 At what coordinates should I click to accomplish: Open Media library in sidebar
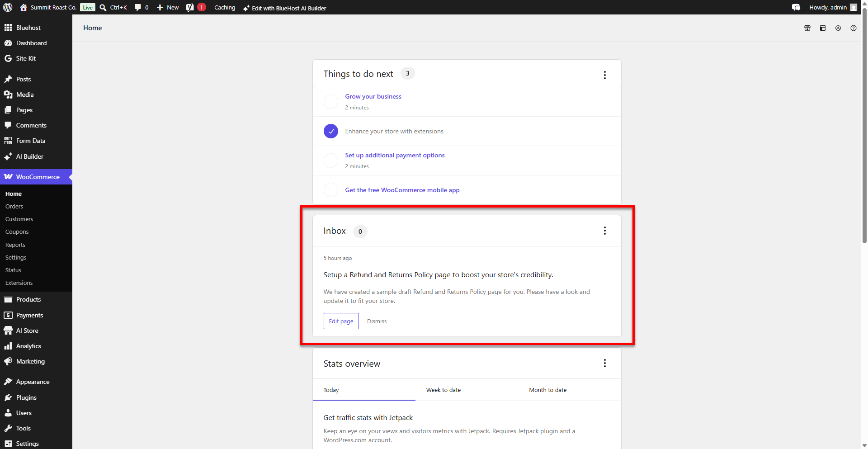36,95
